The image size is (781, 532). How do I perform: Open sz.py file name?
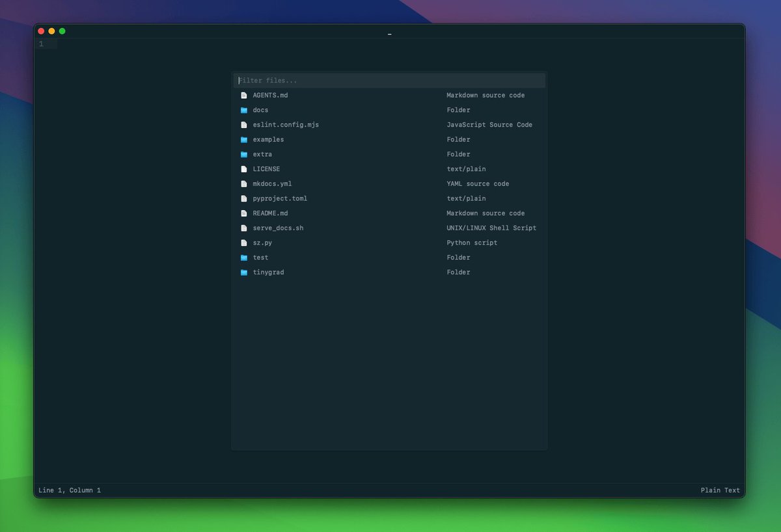(x=262, y=243)
